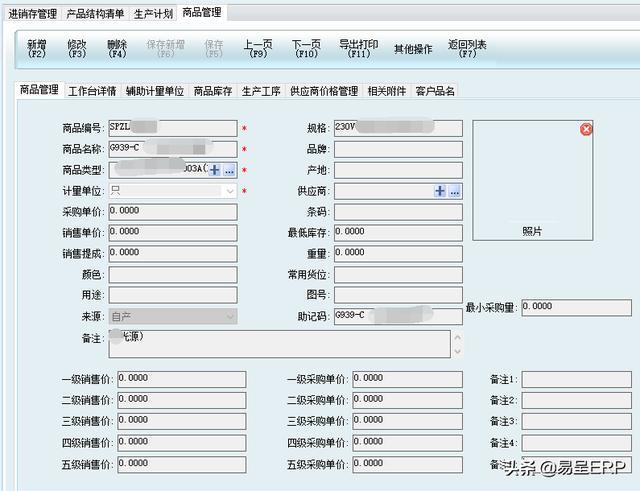This screenshot has width=640, height=491.
Task: Click the red remove photo icon
Action: pyautogui.click(x=586, y=129)
